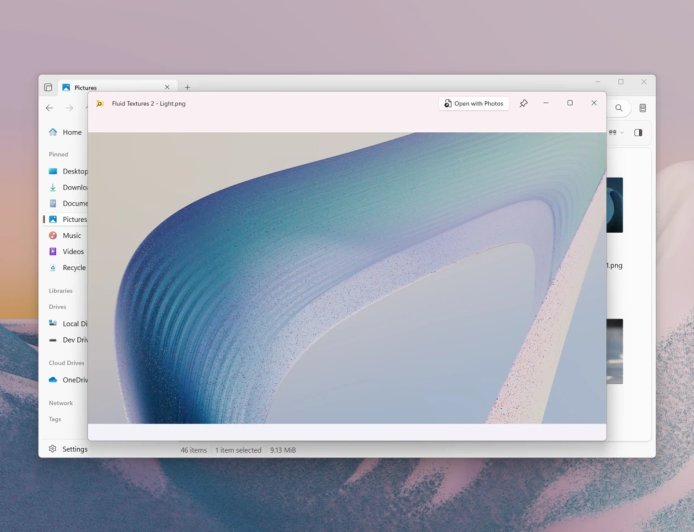Click the preview app icon beside the file title

click(100, 104)
